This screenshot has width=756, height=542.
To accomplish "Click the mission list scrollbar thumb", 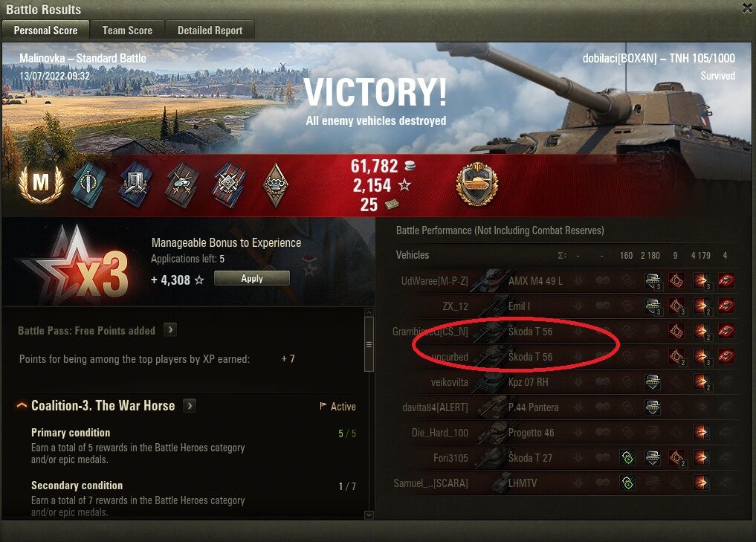I will 369,344.
